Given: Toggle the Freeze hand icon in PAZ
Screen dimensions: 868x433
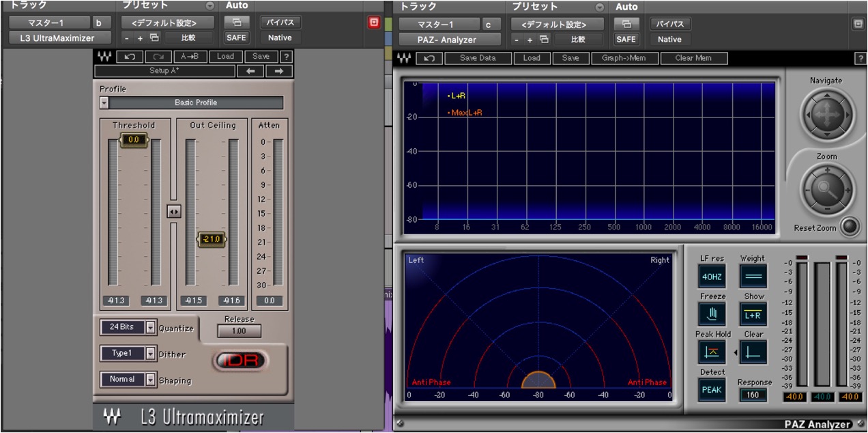Looking at the screenshot, I should [712, 314].
